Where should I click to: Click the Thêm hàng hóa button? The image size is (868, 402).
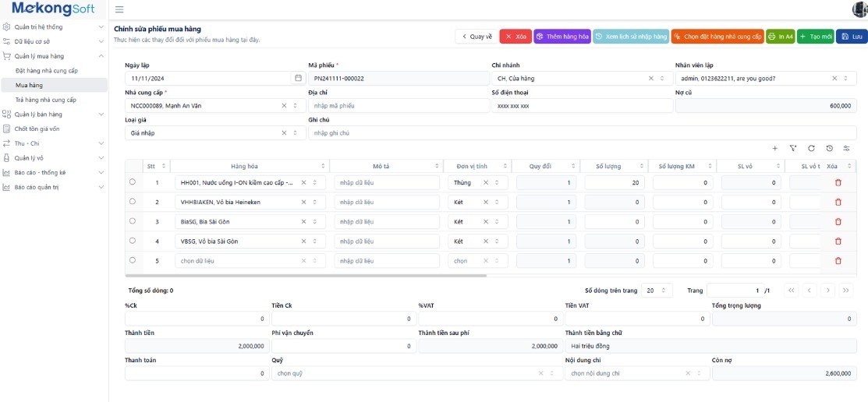click(562, 37)
